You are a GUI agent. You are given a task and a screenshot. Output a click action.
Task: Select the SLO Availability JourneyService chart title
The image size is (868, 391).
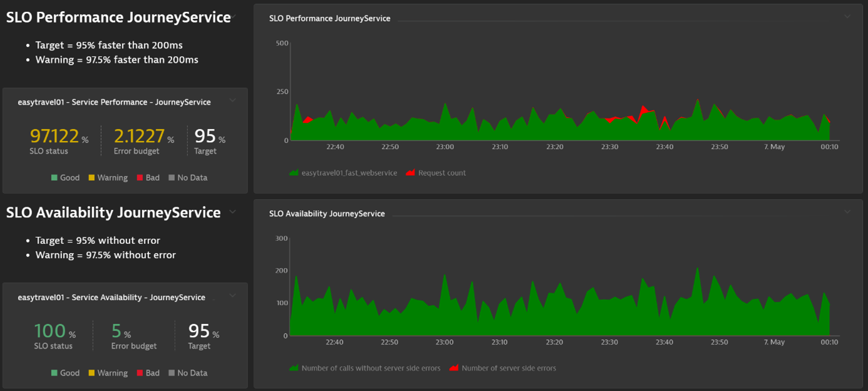point(326,213)
